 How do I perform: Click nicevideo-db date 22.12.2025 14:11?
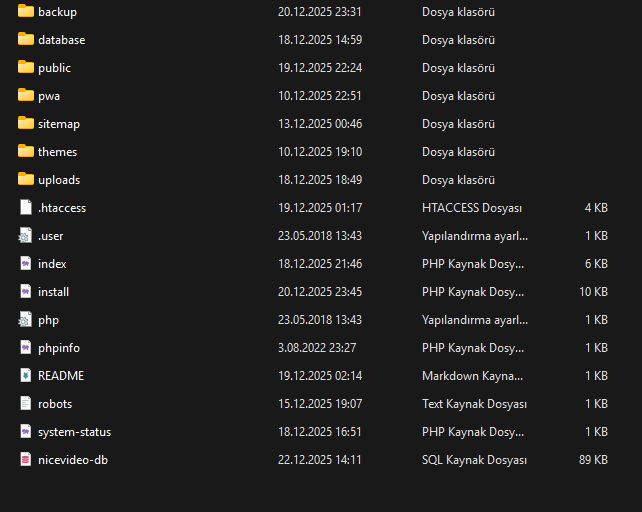pyautogui.click(x=319, y=460)
